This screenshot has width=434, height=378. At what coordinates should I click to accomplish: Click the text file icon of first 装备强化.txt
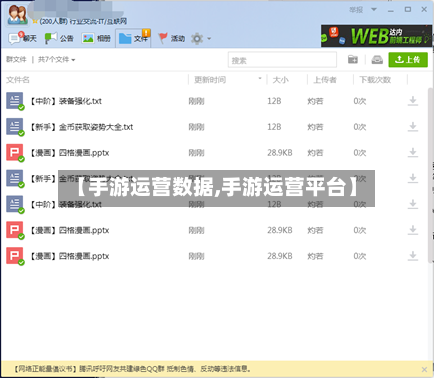(15, 101)
